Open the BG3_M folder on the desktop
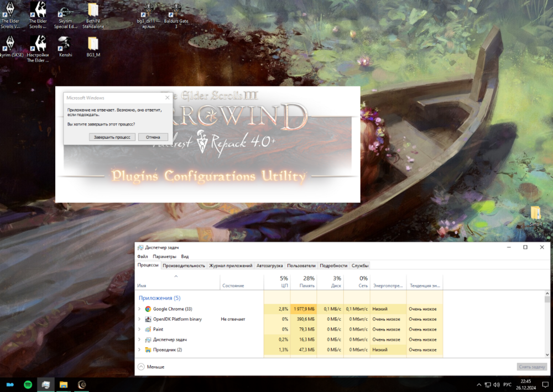Image resolution: width=553 pixels, height=392 pixels. (93, 44)
